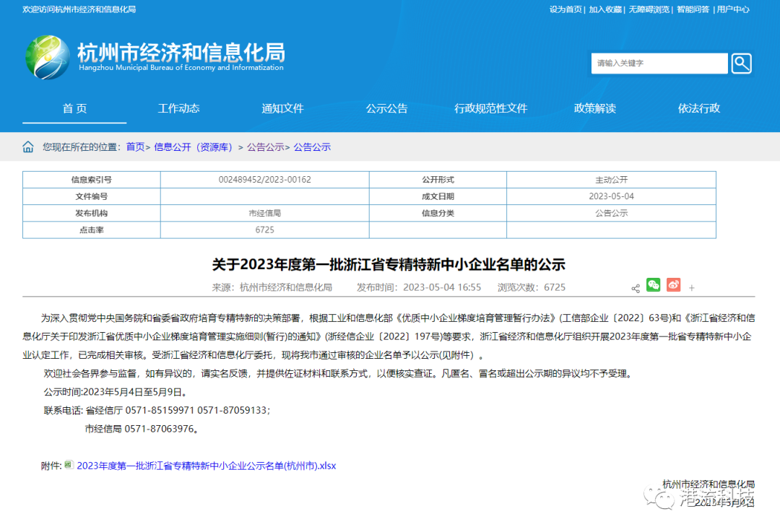Screen dimensions: 780x532
Task: Open the 工作动态 navigation tab
Action: click(178, 108)
